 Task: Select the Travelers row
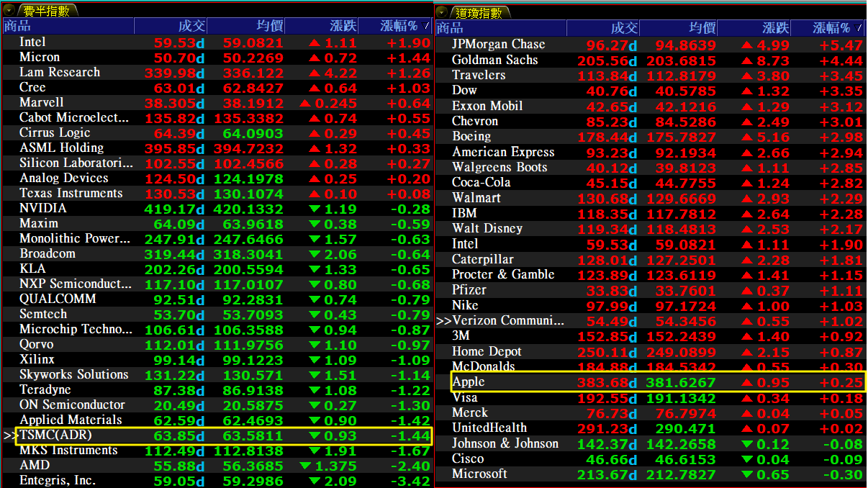[x=650, y=76]
